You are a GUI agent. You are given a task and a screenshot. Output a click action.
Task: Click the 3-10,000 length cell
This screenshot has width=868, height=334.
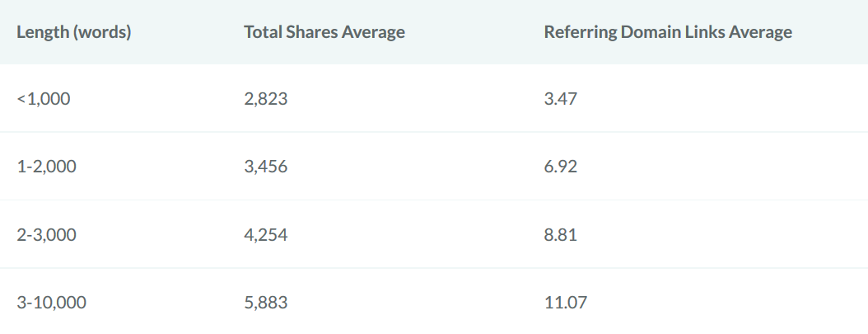pyautogui.click(x=51, y=303)
